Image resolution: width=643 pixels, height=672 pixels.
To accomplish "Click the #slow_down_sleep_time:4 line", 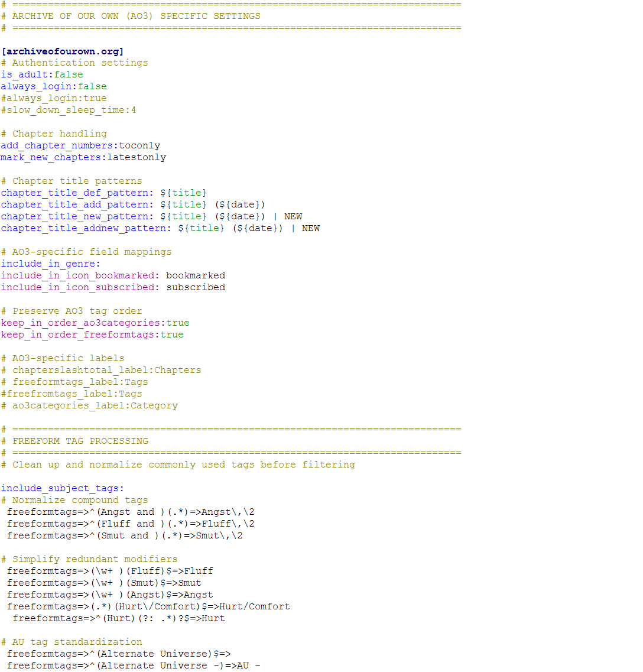I will [69, 110].
